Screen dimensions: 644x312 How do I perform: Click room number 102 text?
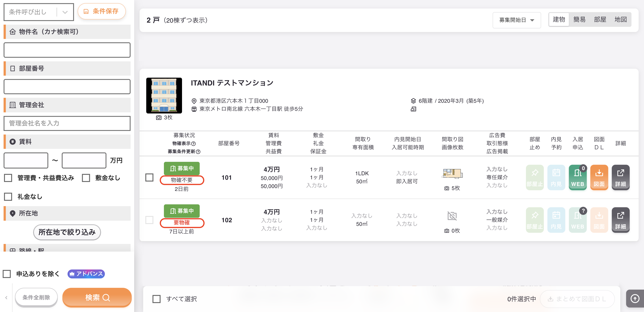tap(227, 220)
